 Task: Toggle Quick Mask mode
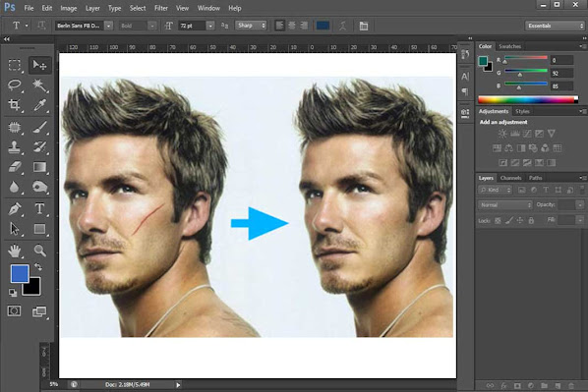point(14,311)
